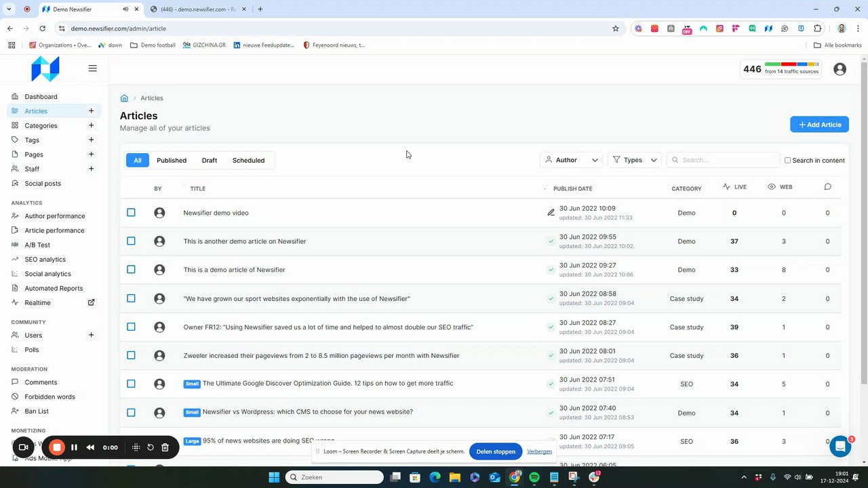The width and height of the screenshot is (868, 488).
Task: Open Realtime external link icon
Action: point(92,303)
